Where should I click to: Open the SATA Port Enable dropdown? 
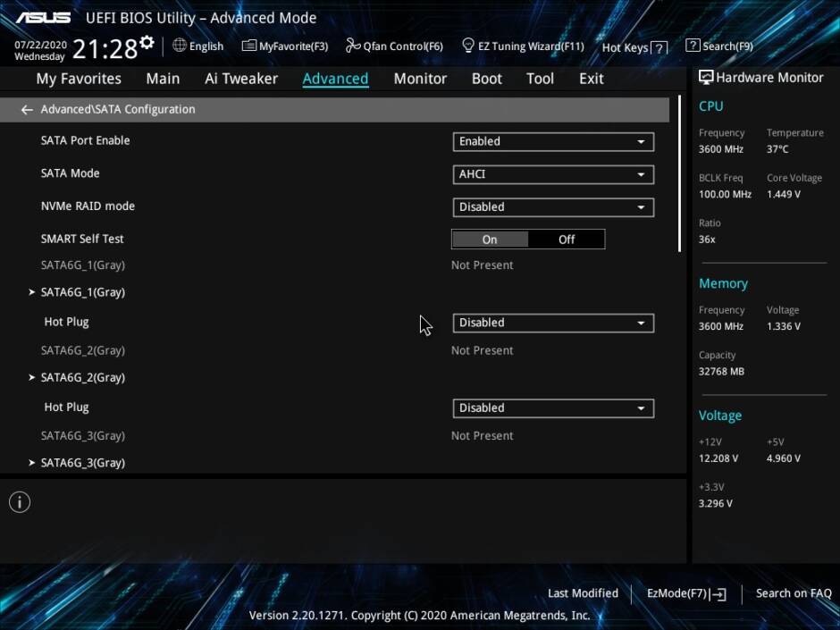(553, 141)
